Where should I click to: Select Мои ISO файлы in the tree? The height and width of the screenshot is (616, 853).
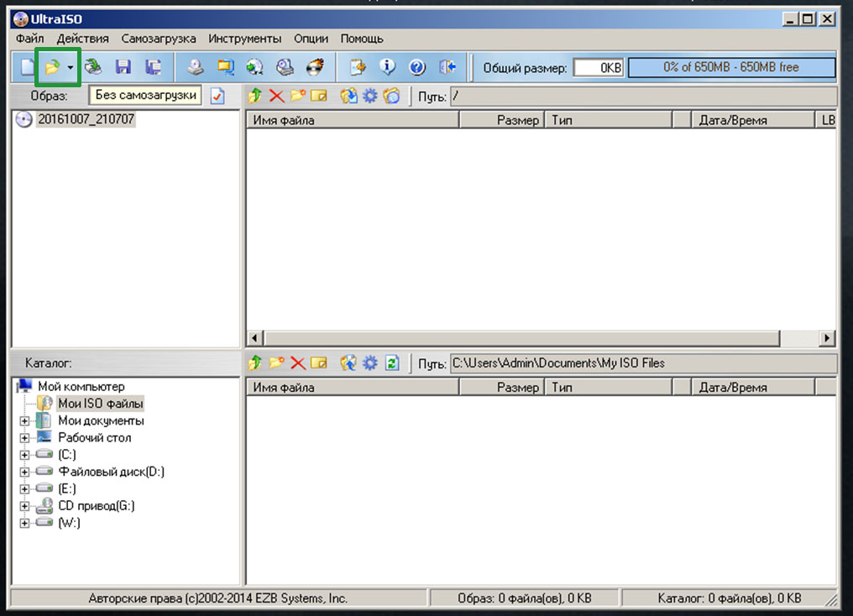click(101, 404)
